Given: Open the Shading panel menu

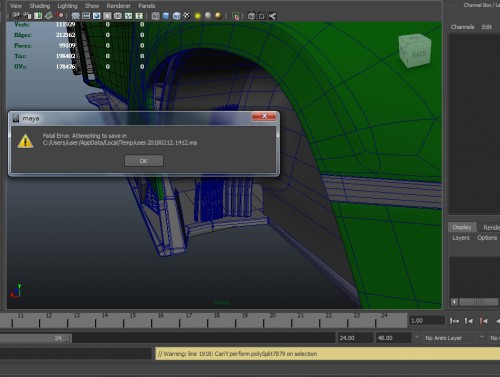Looking at the screenshot, I should pos(40,6).
